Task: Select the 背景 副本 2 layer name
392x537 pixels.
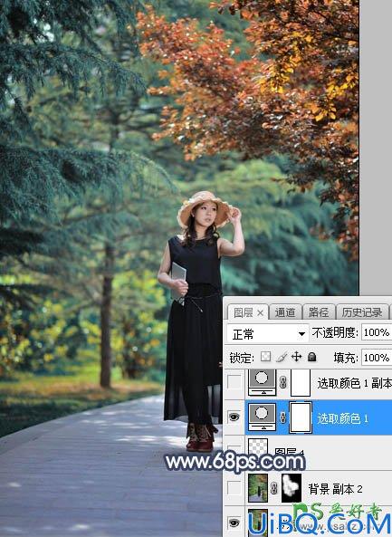Action: click(335, 489)
